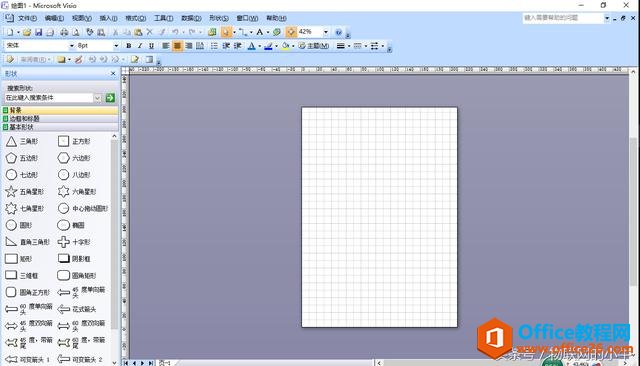Save the drawing using the floppy disk icon
Image resolution: width=640 pixels, height=366 pixels.
coord(38,32)
